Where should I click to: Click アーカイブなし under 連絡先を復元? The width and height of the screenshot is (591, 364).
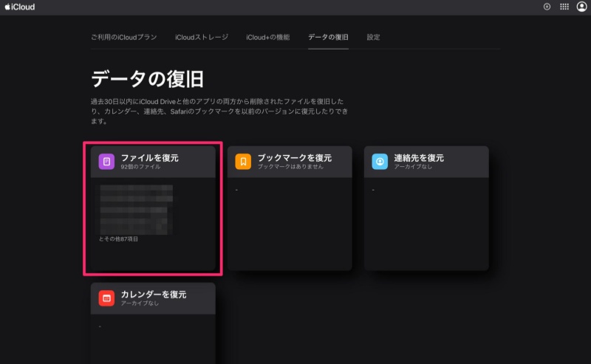click(413, 167)
